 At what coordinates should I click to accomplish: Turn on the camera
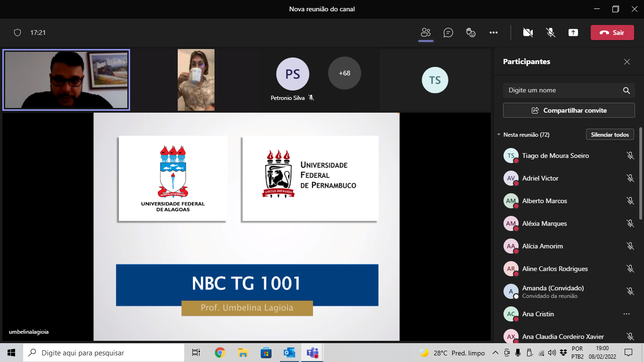click(x=528, y=33)
